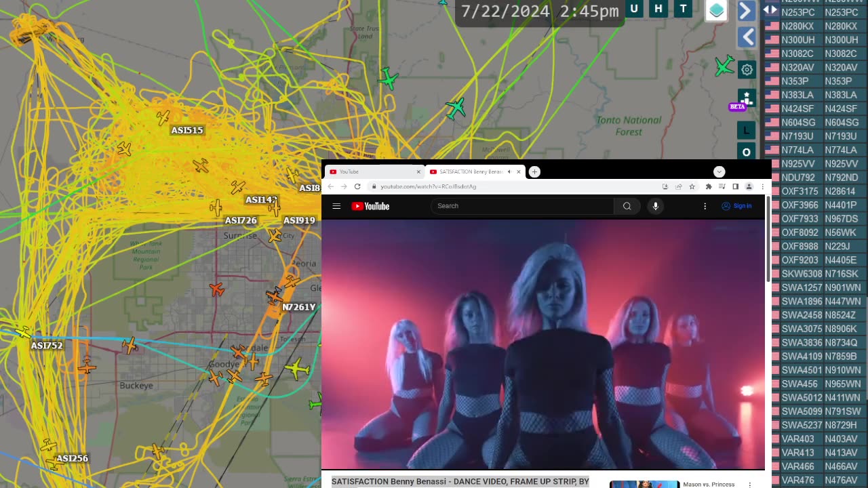The image size is (868, 488).
Task: Open browser media control icon
Action: click(722, 186)
